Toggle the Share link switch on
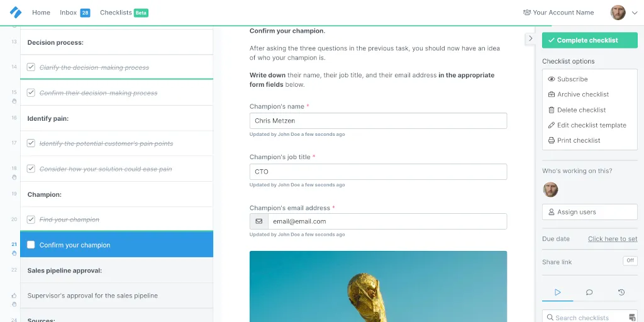644x322 pixels. pyautogui.click(x=630, y=260)
